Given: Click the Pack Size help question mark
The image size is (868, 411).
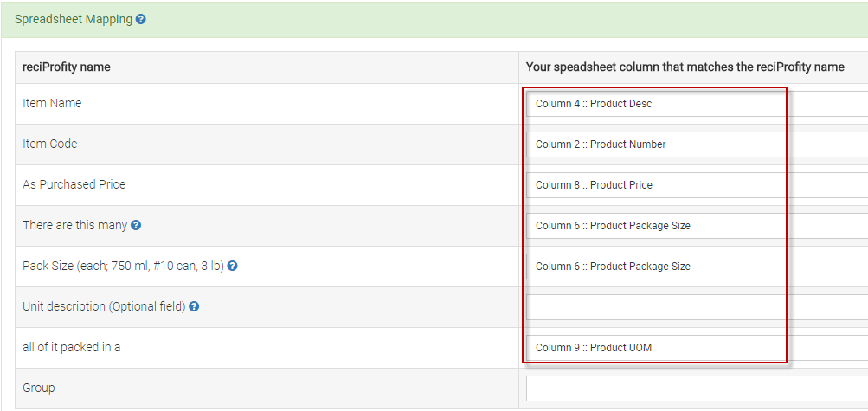Looking at the screenshot, I should coord(232,266).
